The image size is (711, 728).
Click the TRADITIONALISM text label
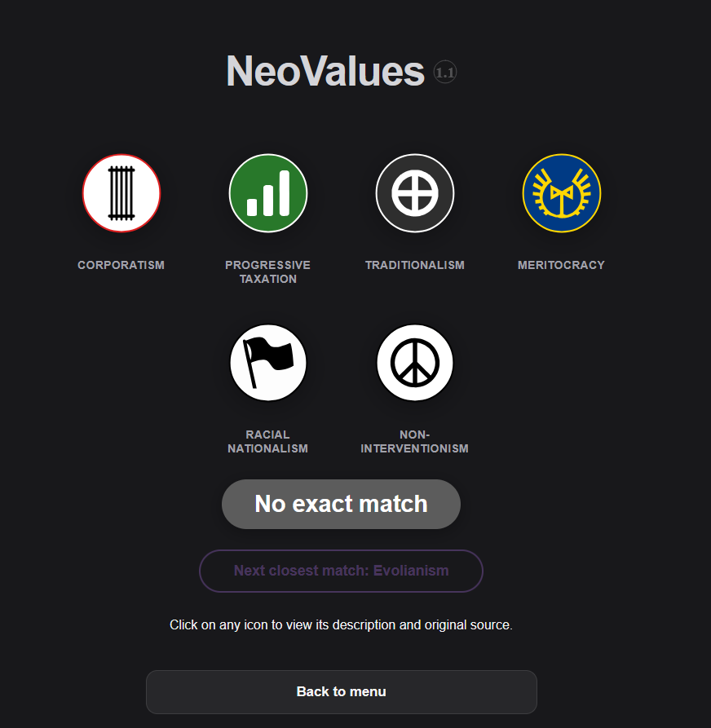415,265
